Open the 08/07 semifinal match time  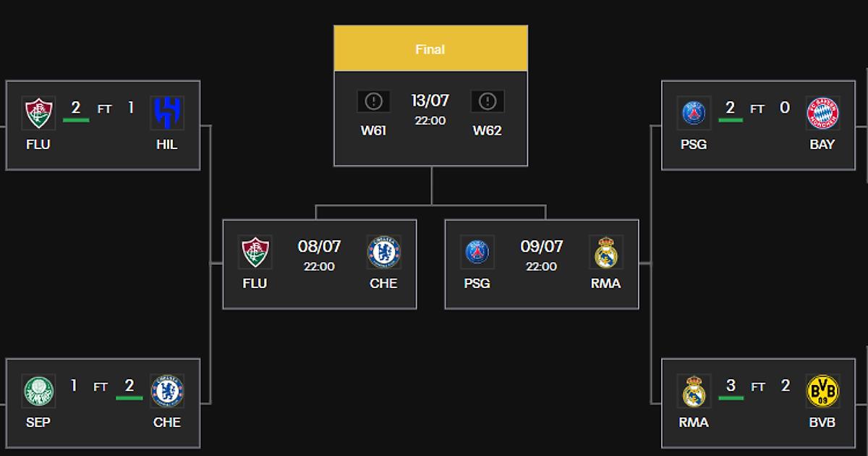click(x=319, y=266)
